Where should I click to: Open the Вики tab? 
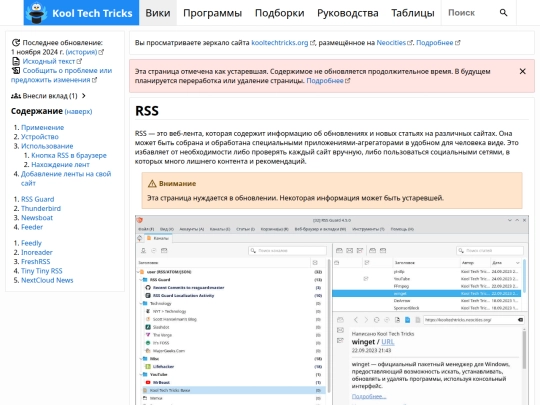[x=158, y=13]
